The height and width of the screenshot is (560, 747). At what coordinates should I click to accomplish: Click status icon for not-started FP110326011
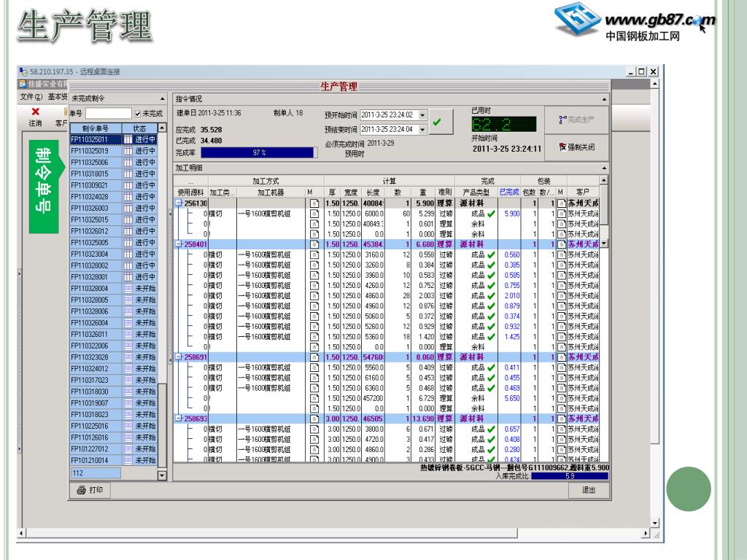point(128,334)
